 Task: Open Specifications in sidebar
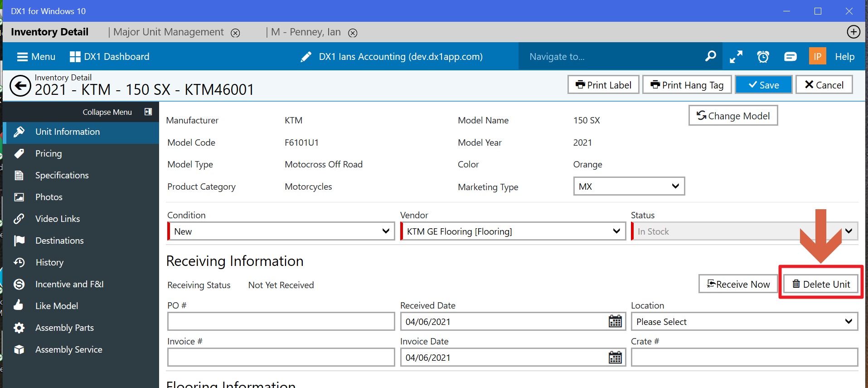pos(81,175)
